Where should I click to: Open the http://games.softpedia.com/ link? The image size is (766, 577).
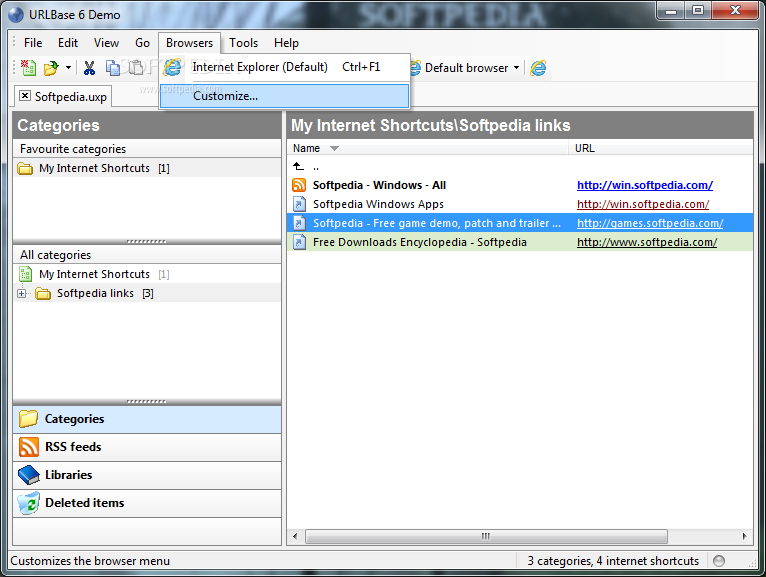coord(650,223)
